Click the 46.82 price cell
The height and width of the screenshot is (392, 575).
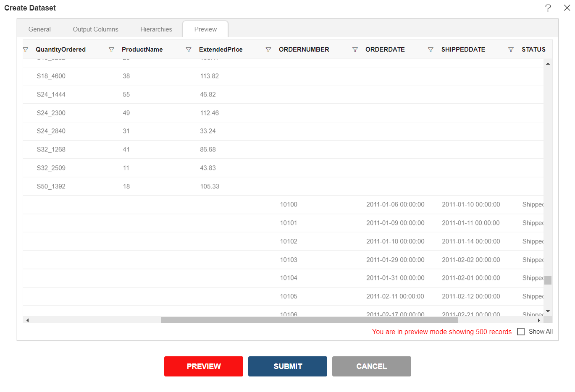pos(208,94)
